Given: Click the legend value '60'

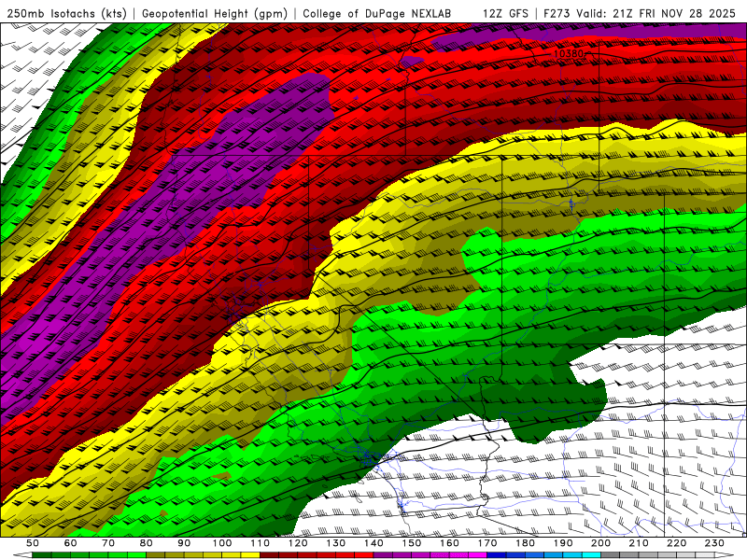Looking at the screenshot, I should coord(71,543).
